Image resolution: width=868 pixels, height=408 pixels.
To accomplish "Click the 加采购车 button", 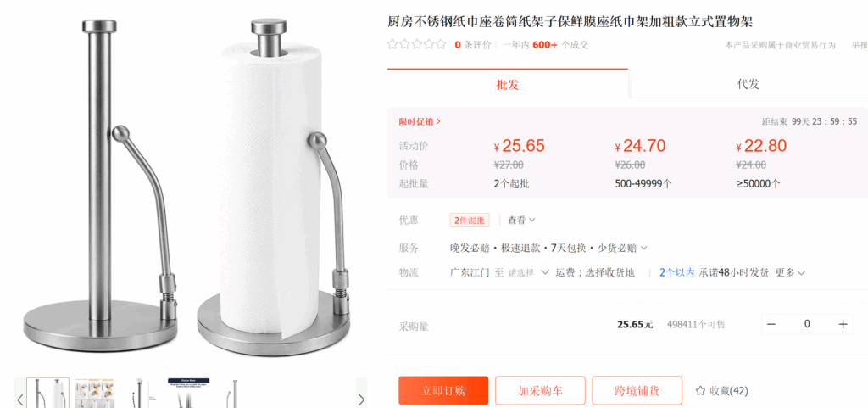I will (x=540, y=391).
